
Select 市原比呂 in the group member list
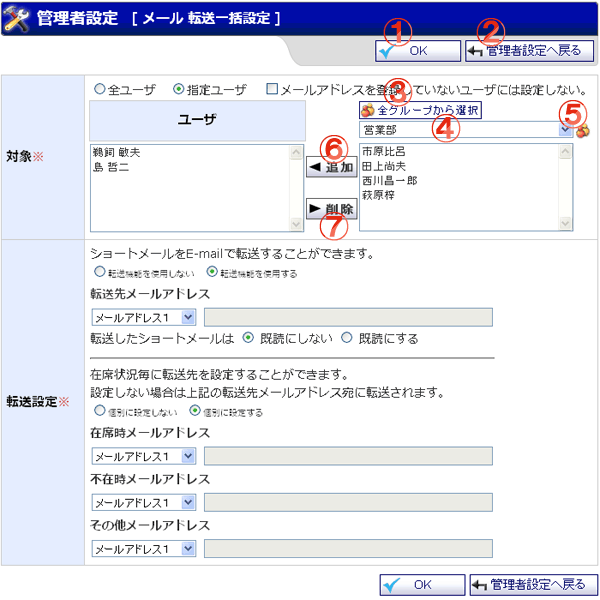385,151
